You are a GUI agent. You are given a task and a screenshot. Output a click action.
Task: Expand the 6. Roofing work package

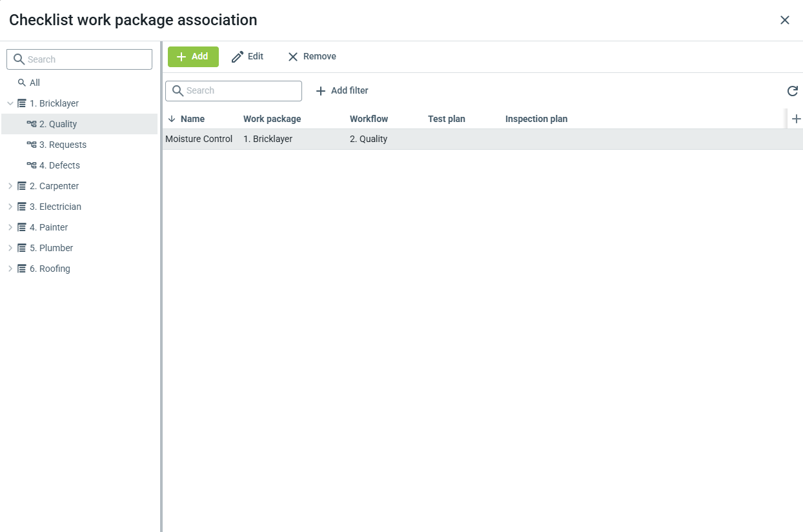(x=10, y=269)
